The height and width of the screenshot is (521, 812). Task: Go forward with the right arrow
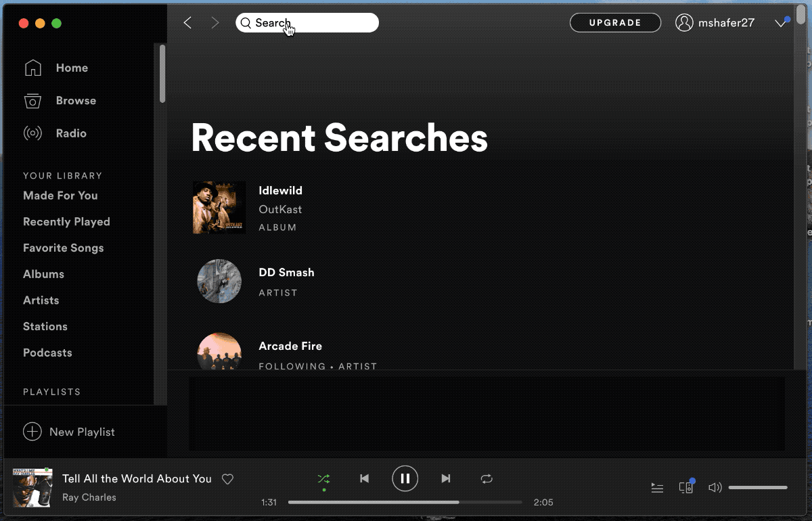[x=215, y=23]
